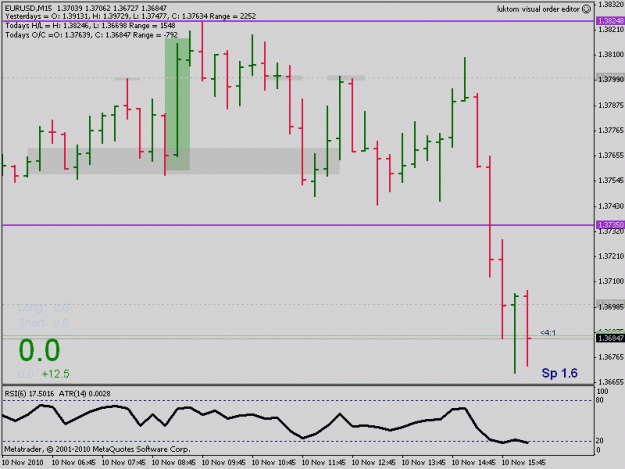625x469 pixels.
Task: Click the 1.36765 price scale value
Action: (611, 357)
